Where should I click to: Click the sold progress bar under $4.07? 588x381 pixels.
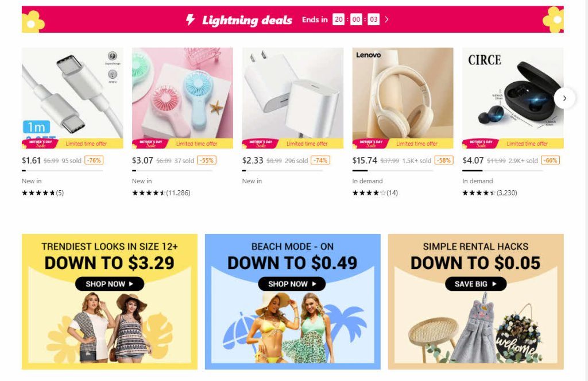pyautogui.click(x=503, y=171)
